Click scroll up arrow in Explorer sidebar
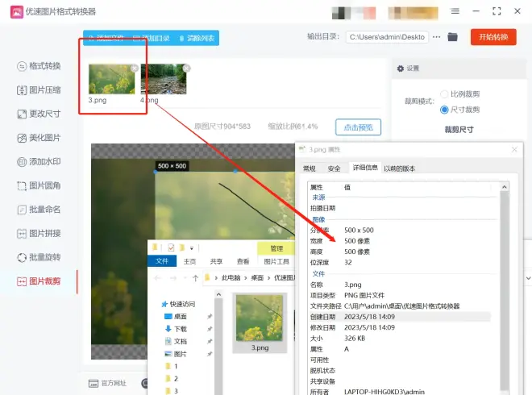Viewport: 532px width, 395px height. pos(218,294)
